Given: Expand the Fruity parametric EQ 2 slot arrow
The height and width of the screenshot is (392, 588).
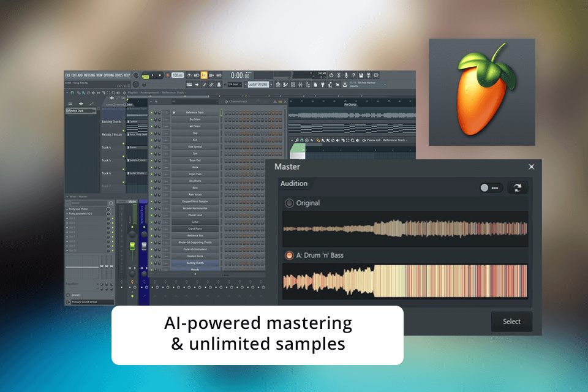Looking at the screenshot, I should click(x=67, y=214).
